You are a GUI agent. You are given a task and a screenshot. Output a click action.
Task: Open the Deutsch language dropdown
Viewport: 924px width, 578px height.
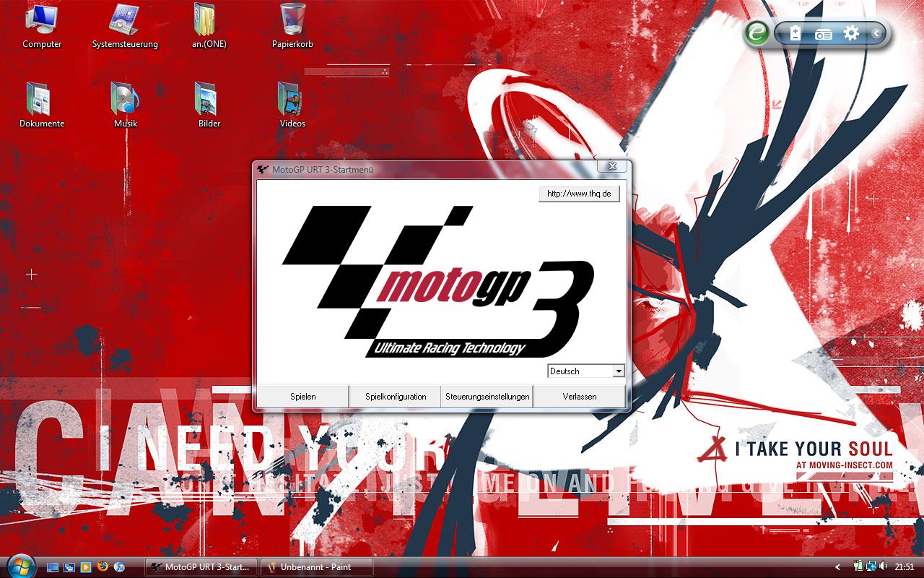pyautogui.click(x=585, y=371)
